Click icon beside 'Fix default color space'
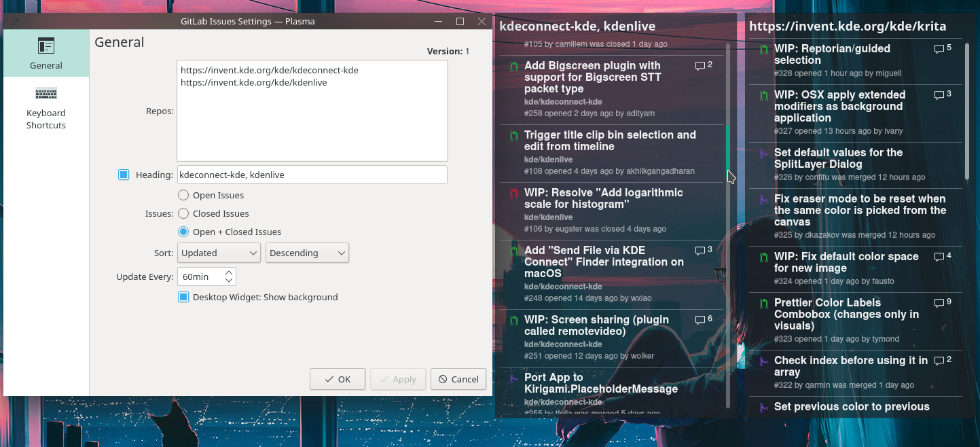The image size is (980, 447). (763, 257)
